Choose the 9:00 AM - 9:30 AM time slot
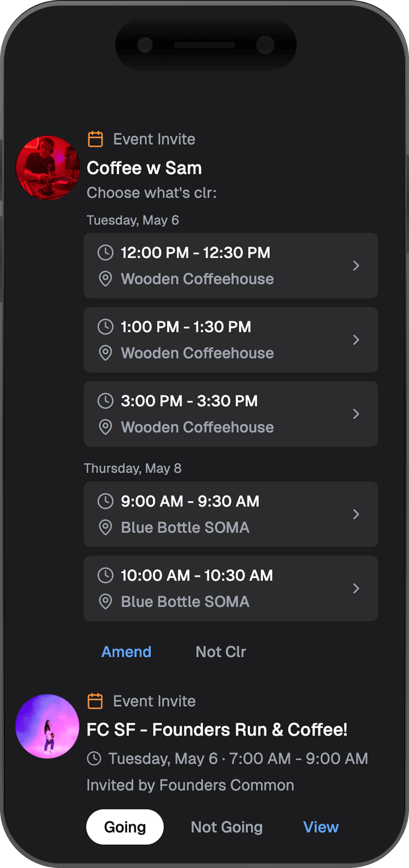The width and height of the screenshot is (409, 868). tap(231, 514)
